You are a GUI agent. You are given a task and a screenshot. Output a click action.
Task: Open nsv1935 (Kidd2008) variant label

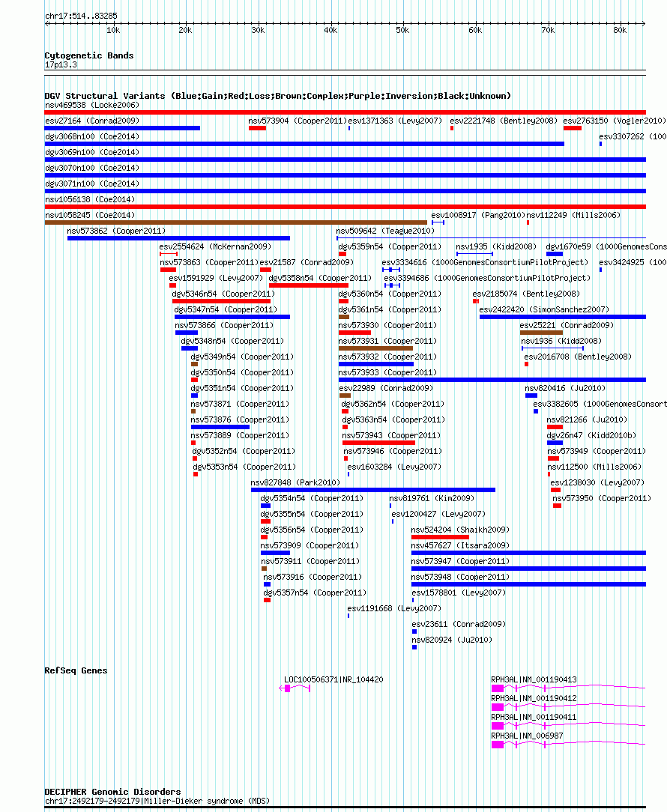point(496,246)
